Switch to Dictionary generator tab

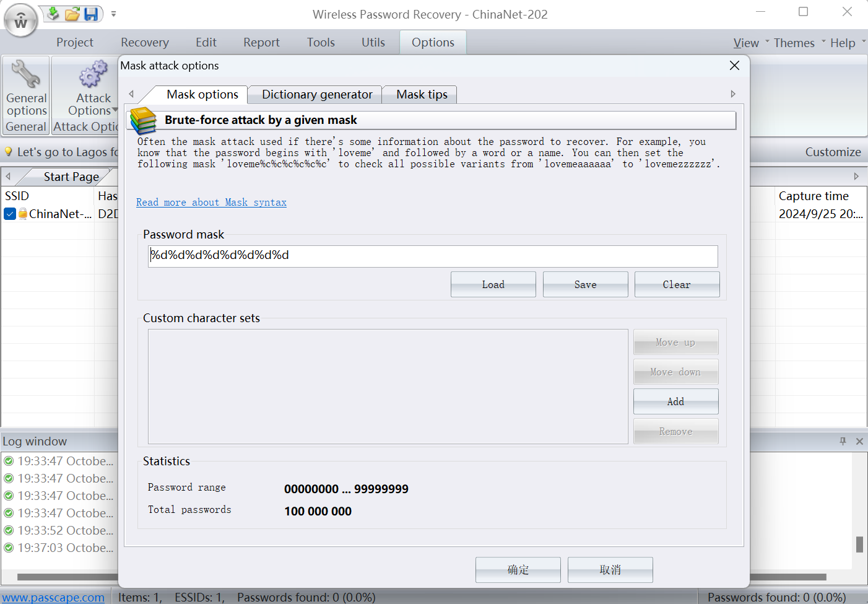(x=317, y=94)
